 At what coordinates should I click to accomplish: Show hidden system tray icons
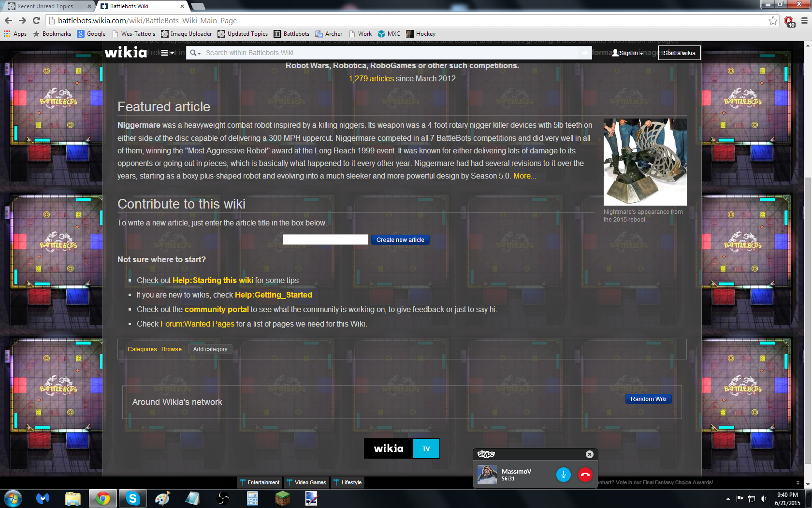pyautogui.click(x=728, y=499)
